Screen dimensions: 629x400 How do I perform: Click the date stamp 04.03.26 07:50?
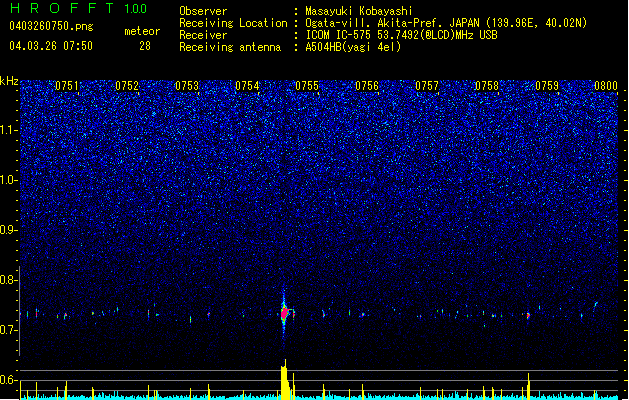tap(51, 46)
